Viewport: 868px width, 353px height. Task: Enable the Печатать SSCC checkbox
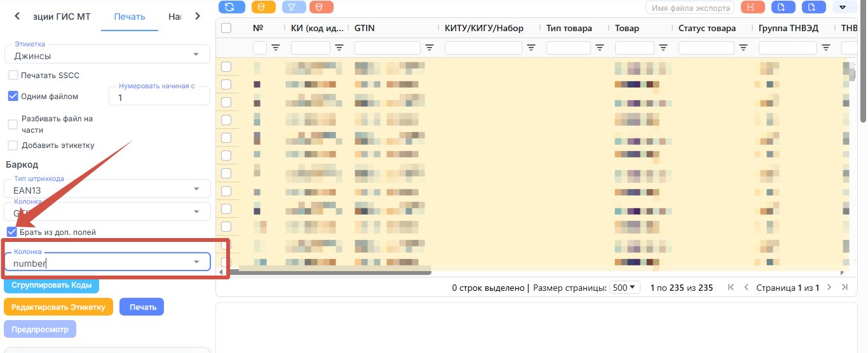13,75
